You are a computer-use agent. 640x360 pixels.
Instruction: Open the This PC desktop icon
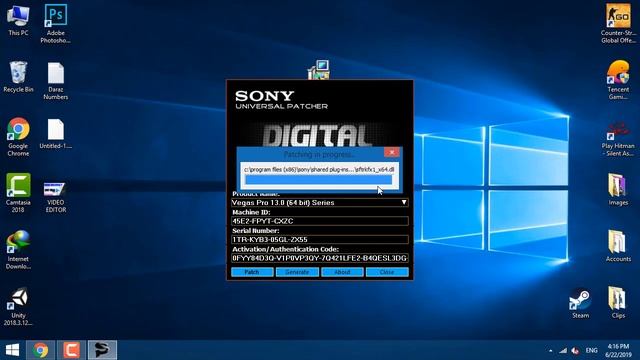(x=18, y=20)
